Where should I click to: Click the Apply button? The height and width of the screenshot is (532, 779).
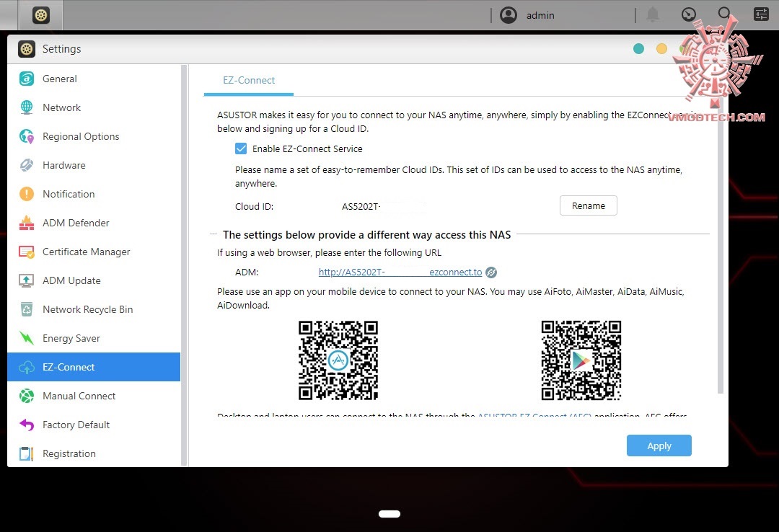[659, 445]
